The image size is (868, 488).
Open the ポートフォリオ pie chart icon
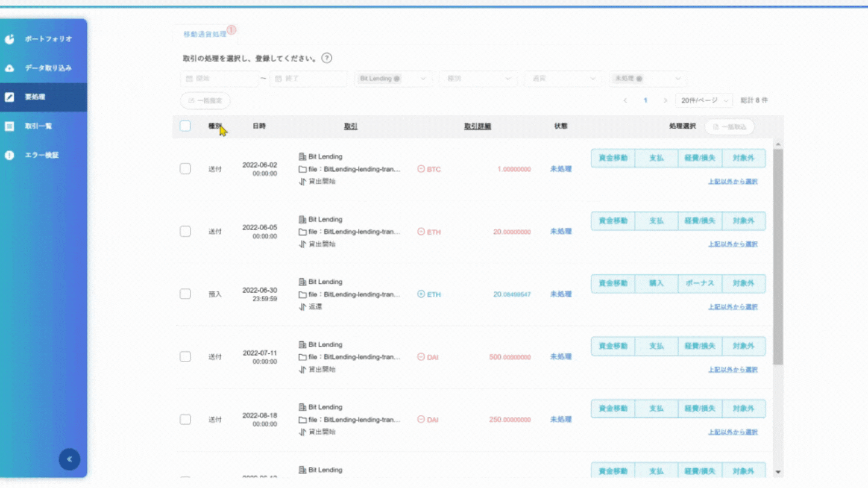(10, 39)
